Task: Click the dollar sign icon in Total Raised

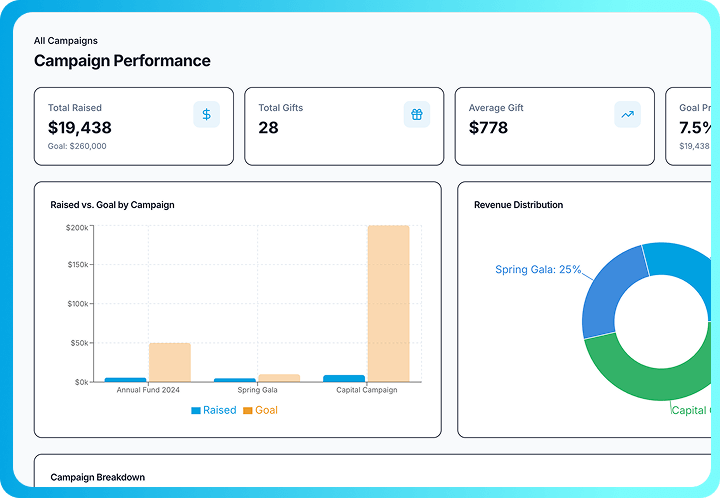Action: coord(207,115)
